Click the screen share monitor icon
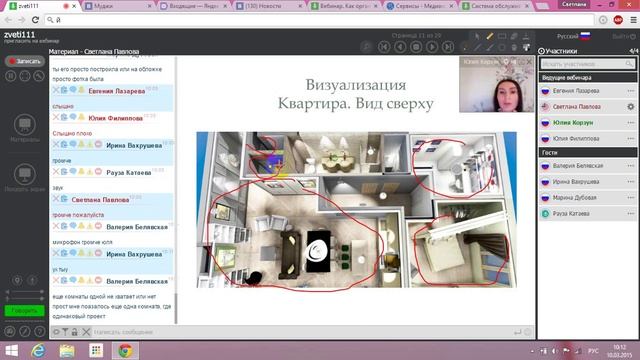Image resolution: width=640 pixels, height=360 pixels. click(x=25, y=174)
